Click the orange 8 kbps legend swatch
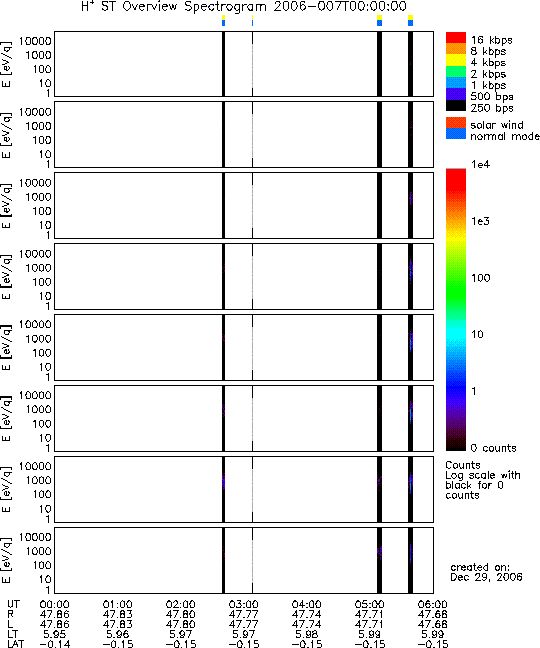540x648 pixels. coord(456,49)
